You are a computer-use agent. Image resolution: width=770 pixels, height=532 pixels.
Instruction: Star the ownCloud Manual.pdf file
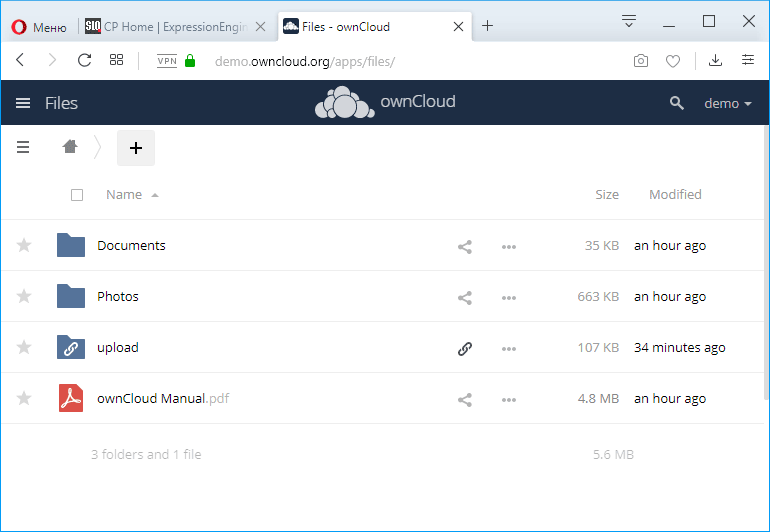(24, 398)
